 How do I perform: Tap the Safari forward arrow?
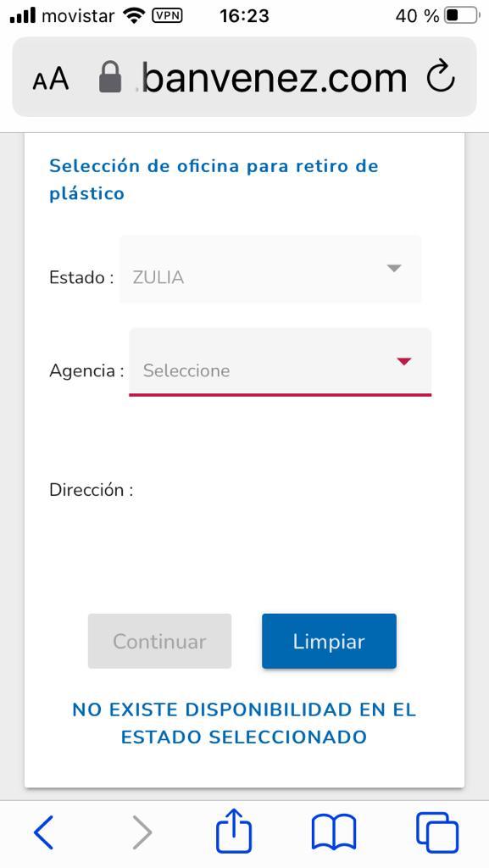click(142, 832)
